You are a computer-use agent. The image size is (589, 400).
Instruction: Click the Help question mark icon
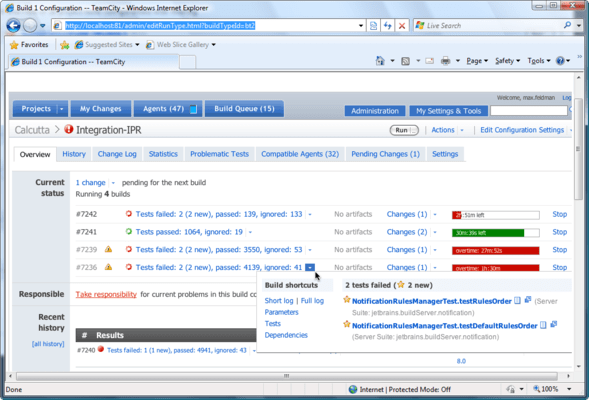pyautogui.click(x=560, y=60)
